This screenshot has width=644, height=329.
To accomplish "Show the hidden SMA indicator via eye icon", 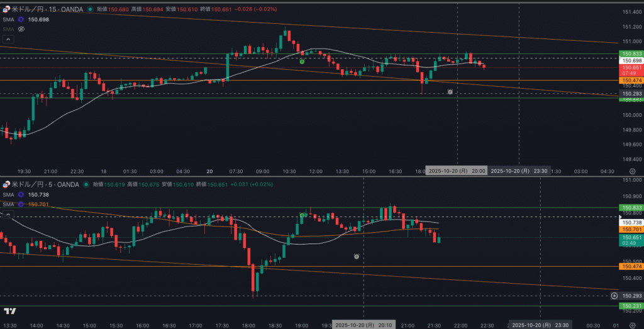I will [21, 29].
